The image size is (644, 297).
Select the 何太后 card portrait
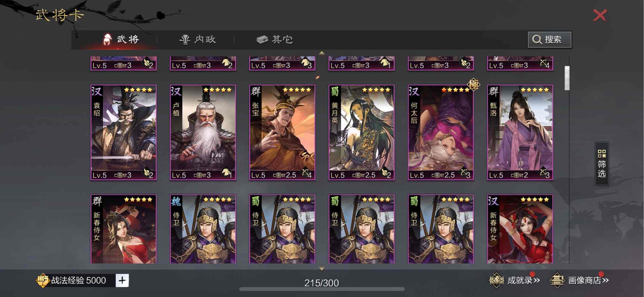[x=441, y=133]
